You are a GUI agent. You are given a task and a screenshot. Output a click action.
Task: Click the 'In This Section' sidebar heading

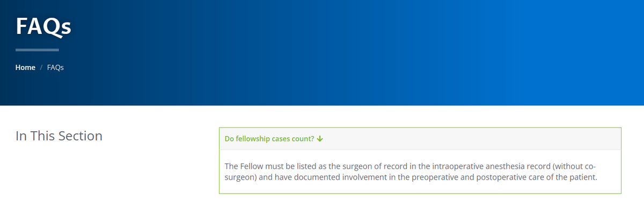coord(59,136)
